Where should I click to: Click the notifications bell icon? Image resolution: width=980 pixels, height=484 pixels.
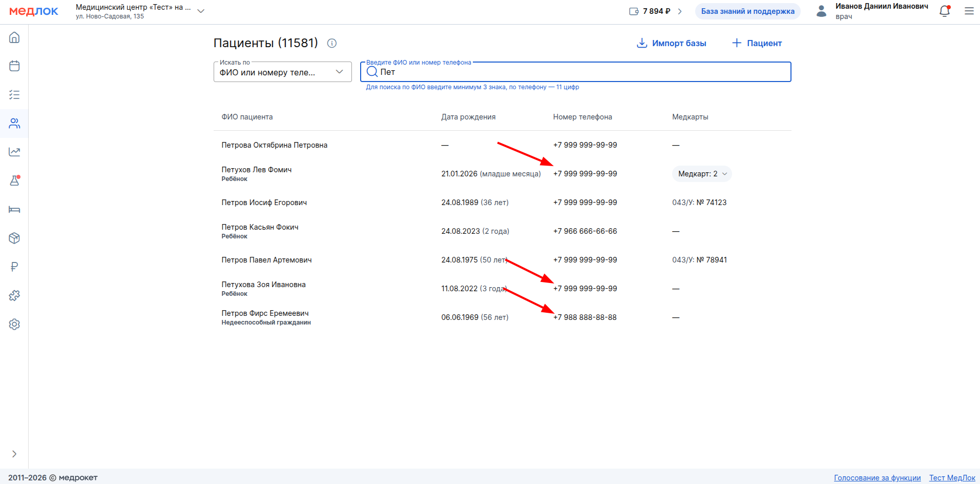pyautogui.click(x=945, y=11)
